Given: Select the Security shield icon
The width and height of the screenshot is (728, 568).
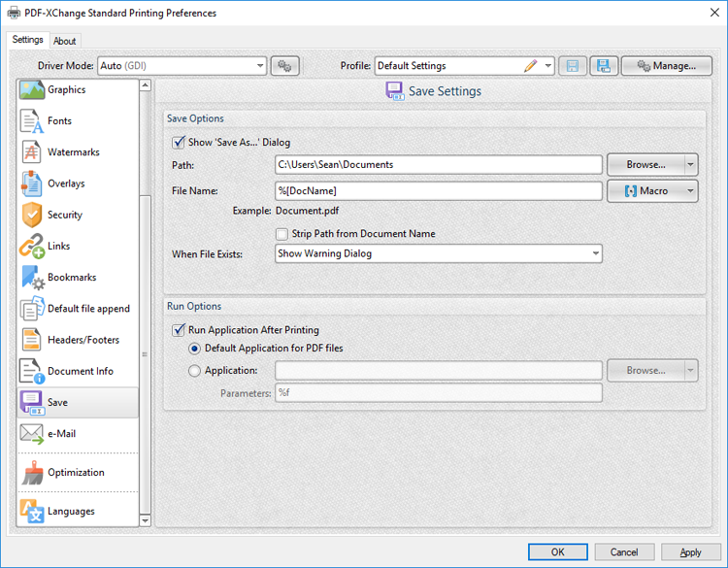Looking at the screenshot, I should coord(32,215).
